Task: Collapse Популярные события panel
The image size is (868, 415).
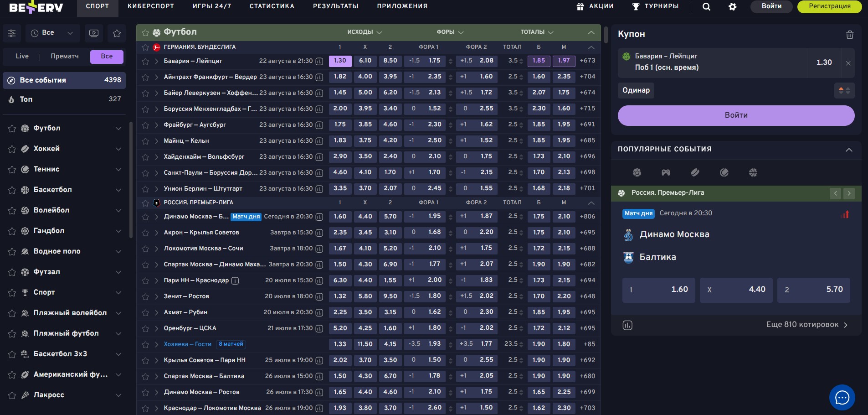Action: (x=849, y=150)
